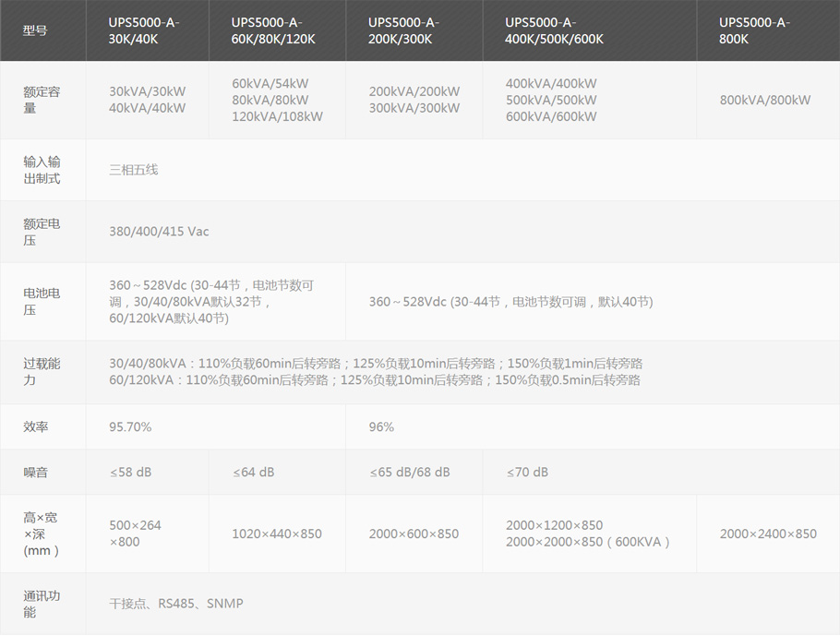Click the 95.70% efficiency value
This screenshot has height=636, width=840.
[130, 427]
